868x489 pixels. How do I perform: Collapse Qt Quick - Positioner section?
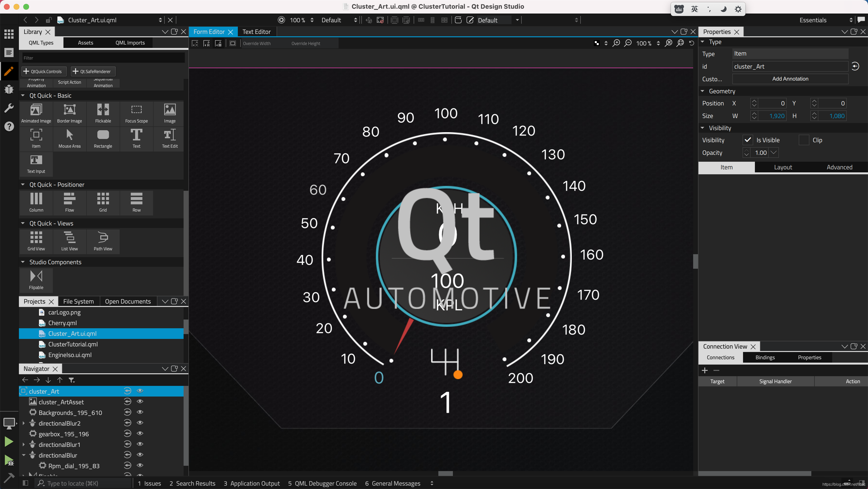[x=23, y=184]
